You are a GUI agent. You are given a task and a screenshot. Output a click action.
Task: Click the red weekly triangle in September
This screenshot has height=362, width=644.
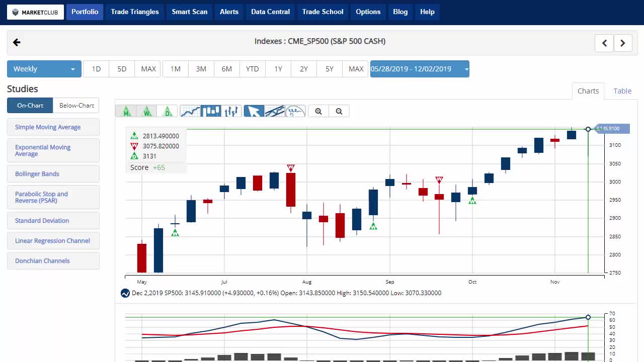pyautogui.click(x=439, y=180)
